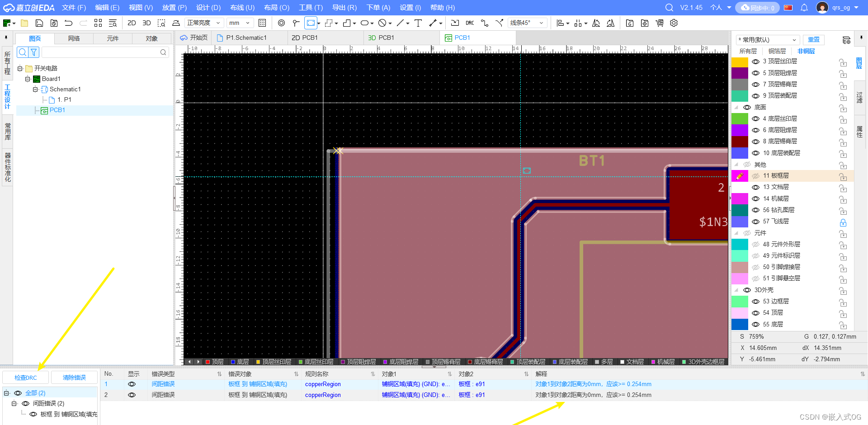Collapse the Schematic1 tree node

35,90
